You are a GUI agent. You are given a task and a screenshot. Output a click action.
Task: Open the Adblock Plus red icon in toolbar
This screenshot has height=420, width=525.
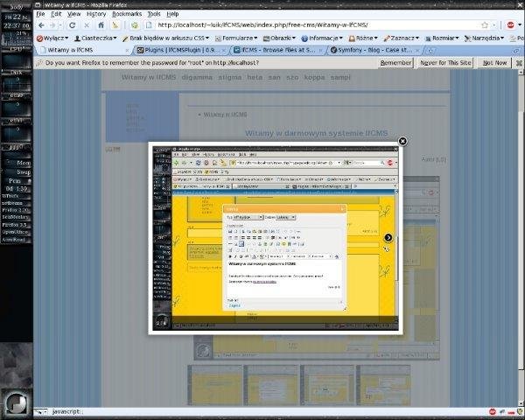(x=510, y=25)
